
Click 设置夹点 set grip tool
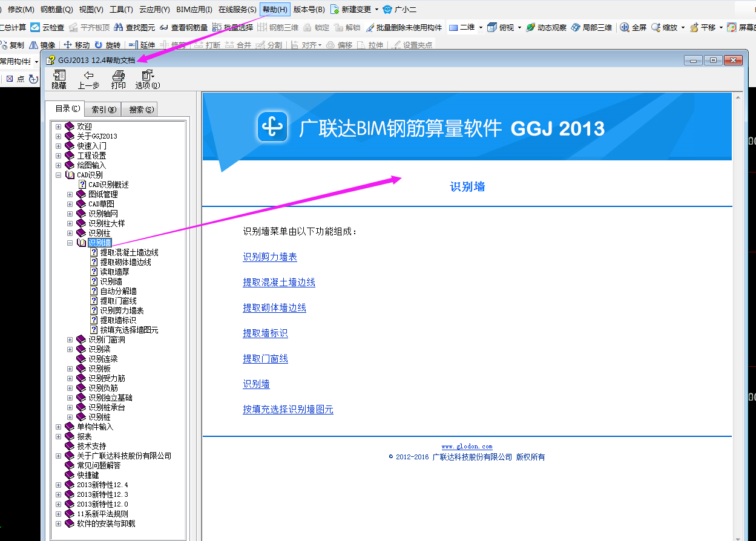click(x=412, y=45)
